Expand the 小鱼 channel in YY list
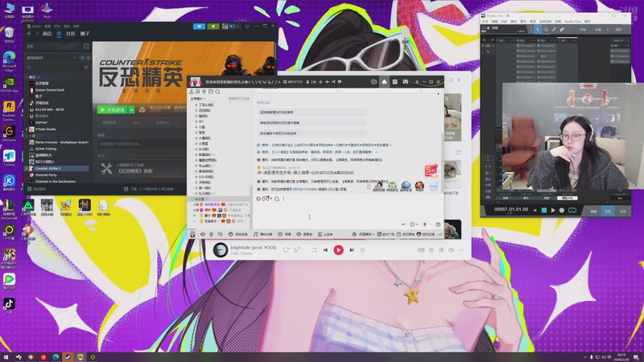The height and width of the screenshot is (362, 644). pyautogui.click(x=196, y=127)
